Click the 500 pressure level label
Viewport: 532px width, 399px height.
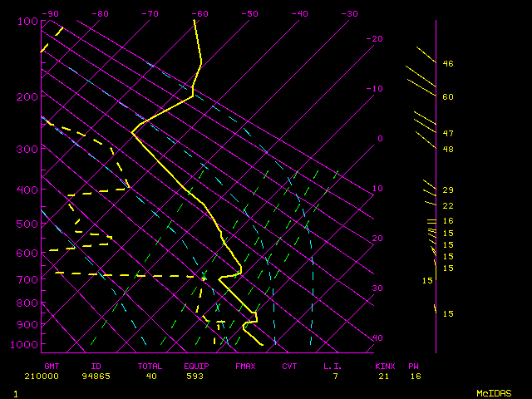coord(27,224)
